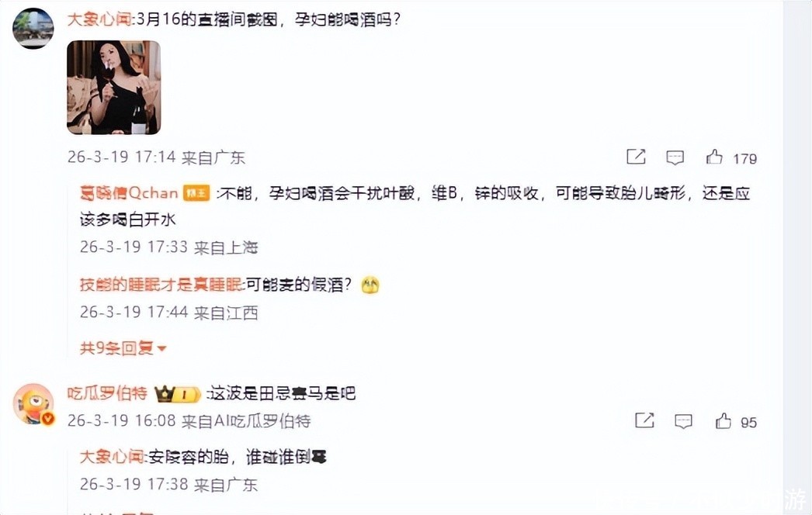
Task: Click the dropdown arrow beside 共9条回复
Action: 161,349
